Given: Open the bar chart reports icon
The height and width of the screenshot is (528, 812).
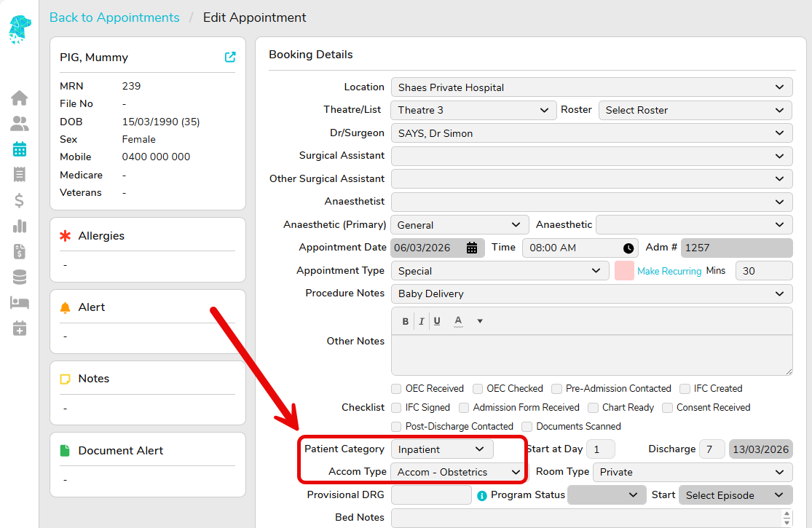Looking at the screenshot, I should click(x=20, y=226).
